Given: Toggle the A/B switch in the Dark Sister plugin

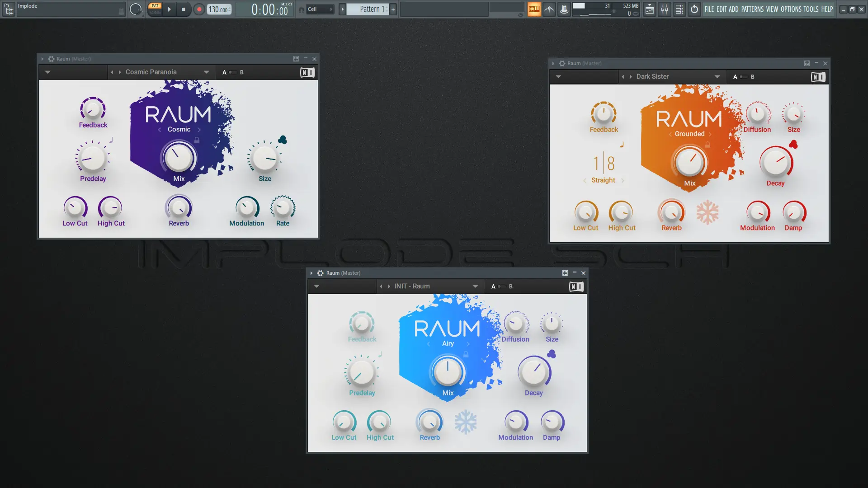Looking at the screenshot, I should coord(743,77).
